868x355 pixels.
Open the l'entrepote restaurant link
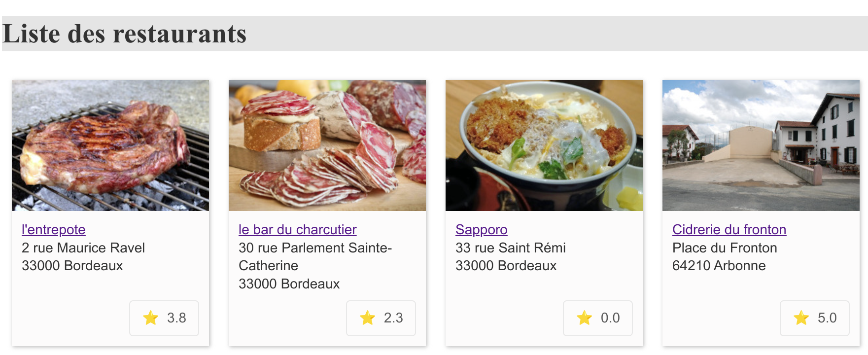54,230
